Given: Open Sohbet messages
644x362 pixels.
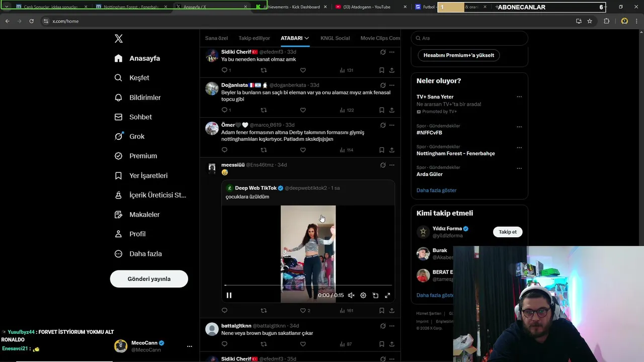Looking at the screenshot, I should click(x=133, y=117).
